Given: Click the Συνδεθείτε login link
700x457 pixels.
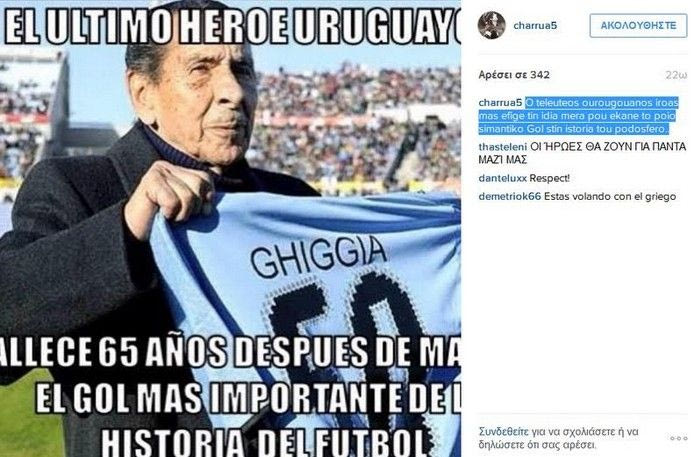Looking at the screenshot, I should pyautogui.click(x=504, y=432).
